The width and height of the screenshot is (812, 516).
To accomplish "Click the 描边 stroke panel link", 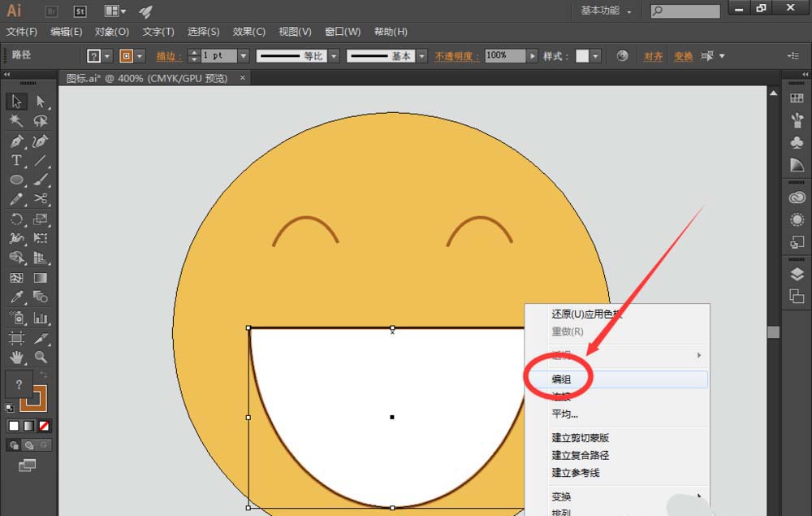I will (168, 56).
